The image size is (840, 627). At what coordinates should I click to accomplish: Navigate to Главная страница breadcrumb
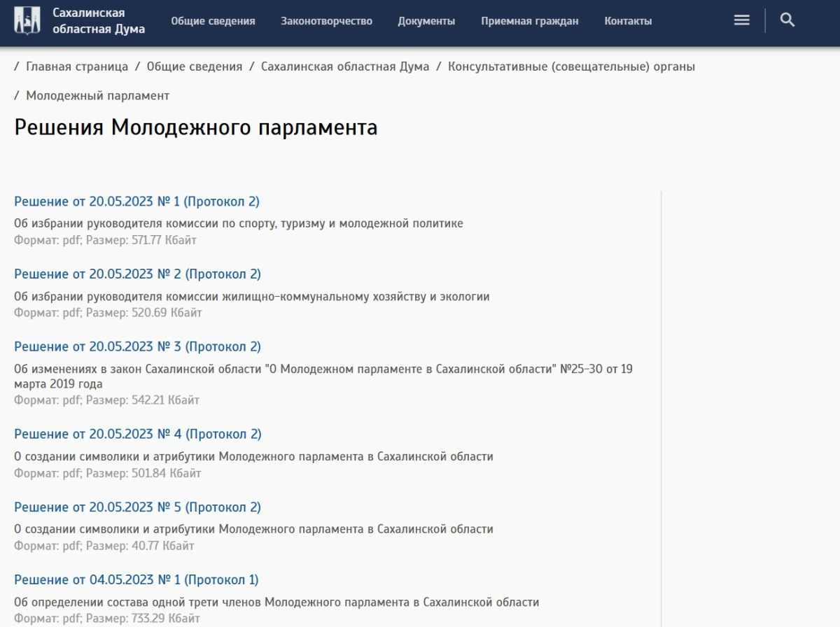tap(77, 66)
